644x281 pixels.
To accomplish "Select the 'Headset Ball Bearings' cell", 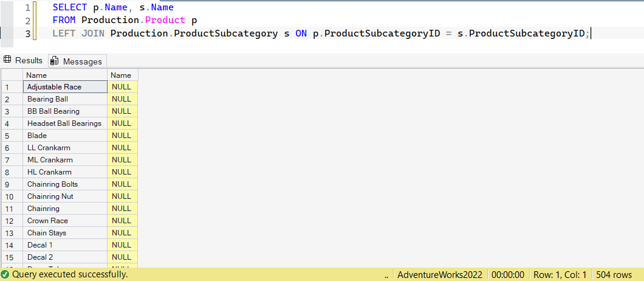I will (x=65, y=123).
